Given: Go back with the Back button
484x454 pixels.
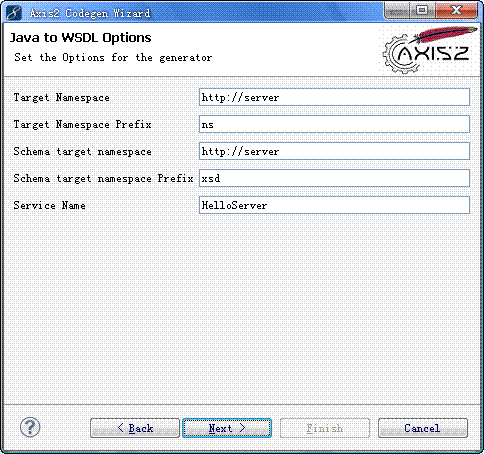Looking at the screenshot, I should (135, 428).
